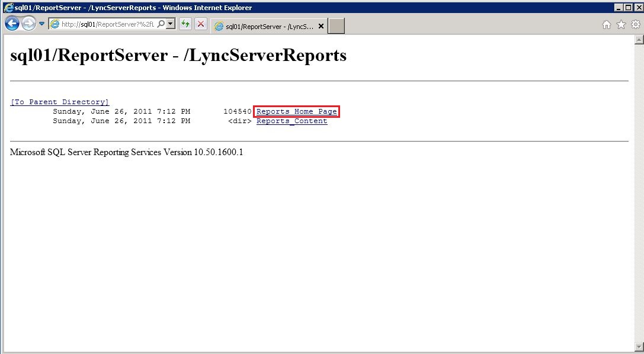Click the vertical scrollbar down arrow
The height and width of the screenshot is (354, 644).
(639, 347)
